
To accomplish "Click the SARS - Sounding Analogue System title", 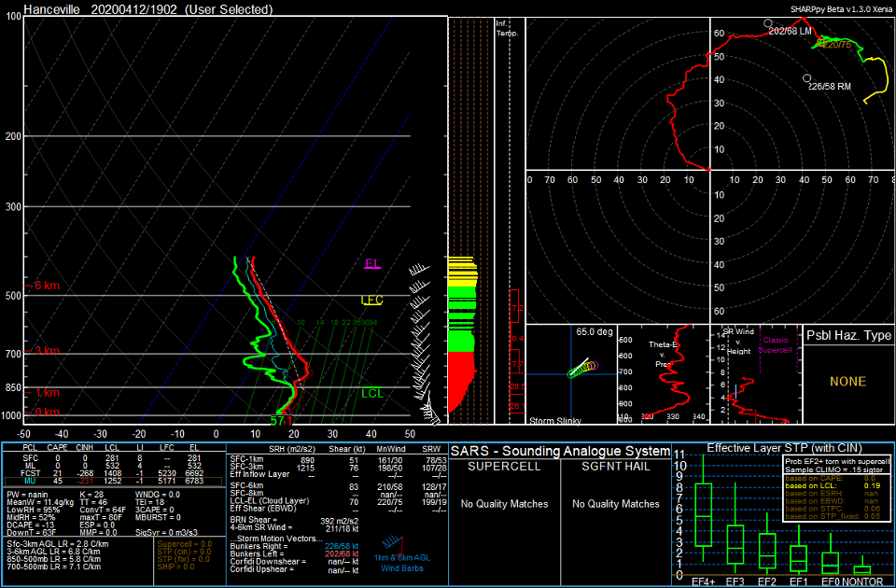I will coord(560,451).
